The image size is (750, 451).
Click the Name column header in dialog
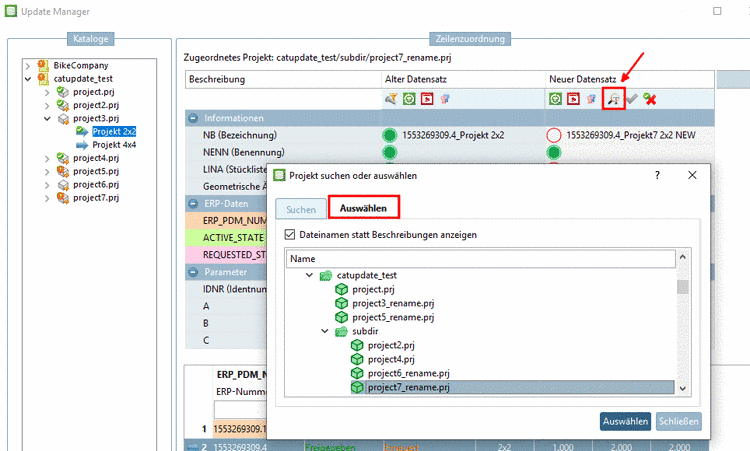tap(481, 259)
